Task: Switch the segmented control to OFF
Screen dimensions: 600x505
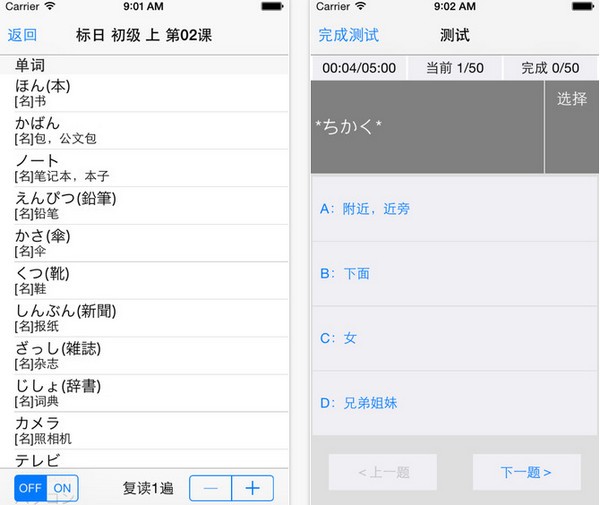Action: 31,488
